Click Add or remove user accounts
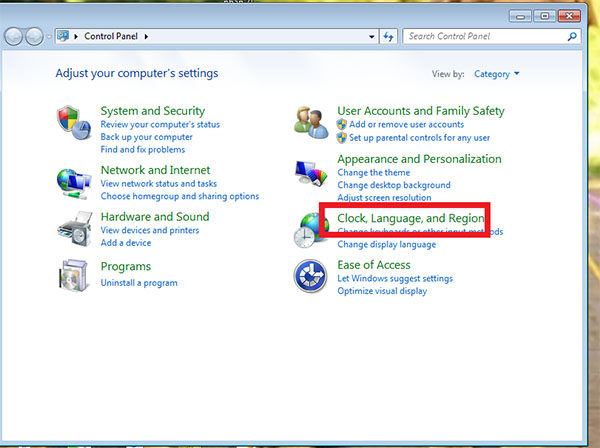Viewport: 600px width, 448px height. 406,124
